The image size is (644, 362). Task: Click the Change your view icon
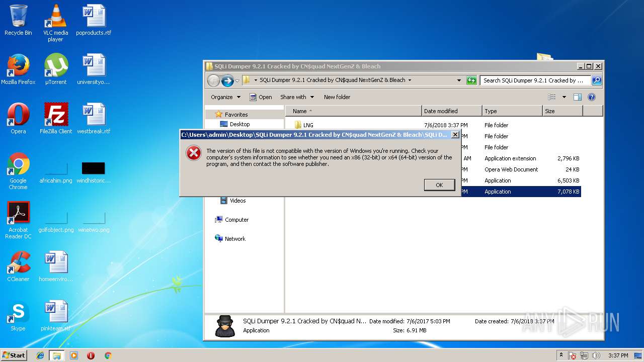[552, 97]
